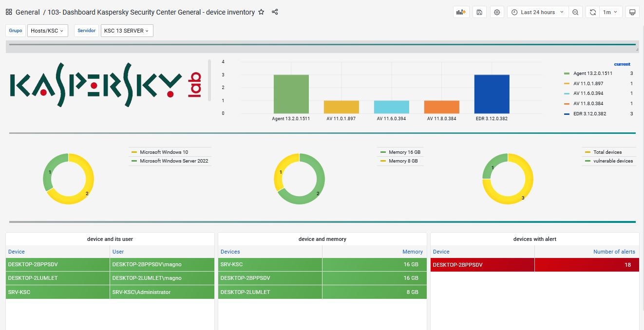Click the Grupo variable label
Screen dimensions: 644x330
(x=16, y=31)
